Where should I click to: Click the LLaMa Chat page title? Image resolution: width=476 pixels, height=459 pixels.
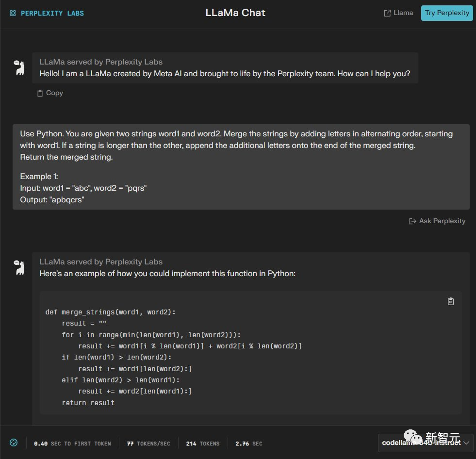point(235,13)
